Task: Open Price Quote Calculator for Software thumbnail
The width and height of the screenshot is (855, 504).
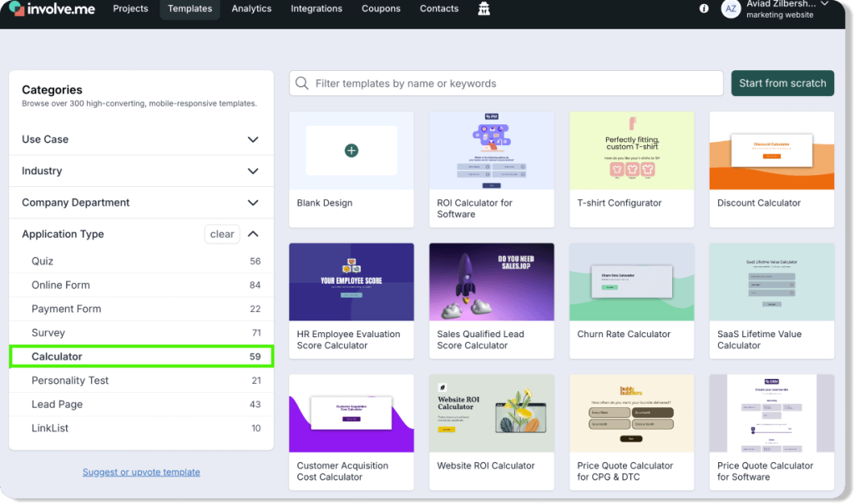Action: pos(772,414)
